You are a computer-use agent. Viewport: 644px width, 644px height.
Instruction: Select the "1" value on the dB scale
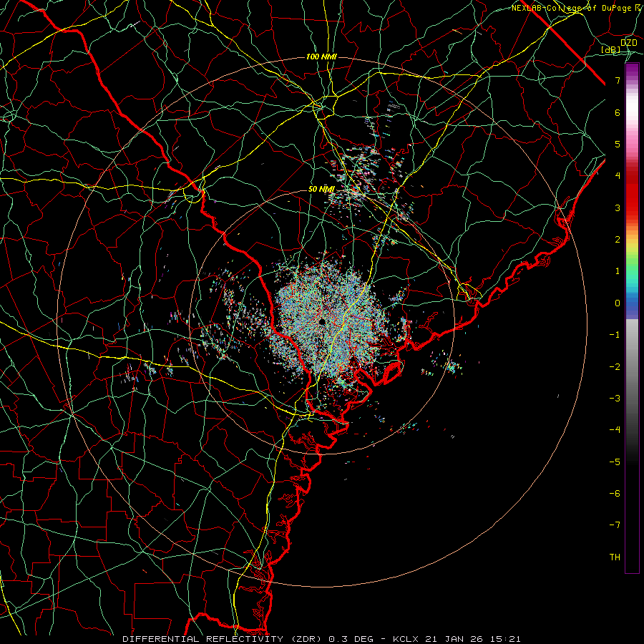(x=618, y=271)
